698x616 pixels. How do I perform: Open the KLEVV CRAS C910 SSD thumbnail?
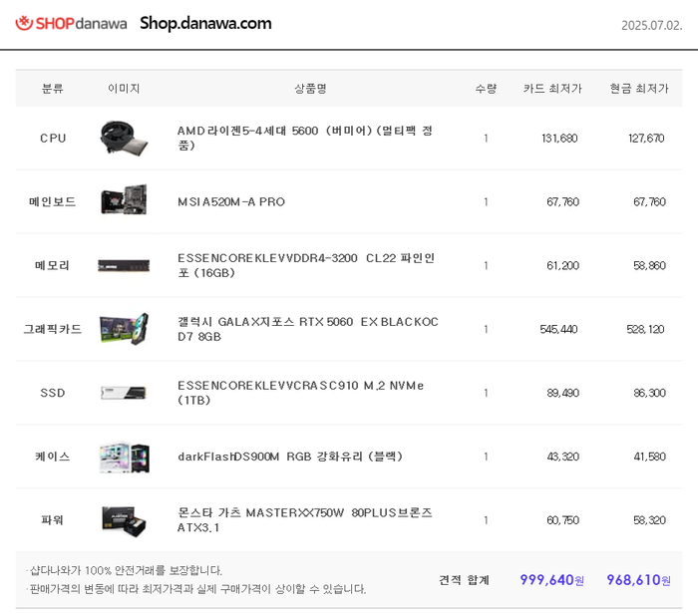[124, 393]
